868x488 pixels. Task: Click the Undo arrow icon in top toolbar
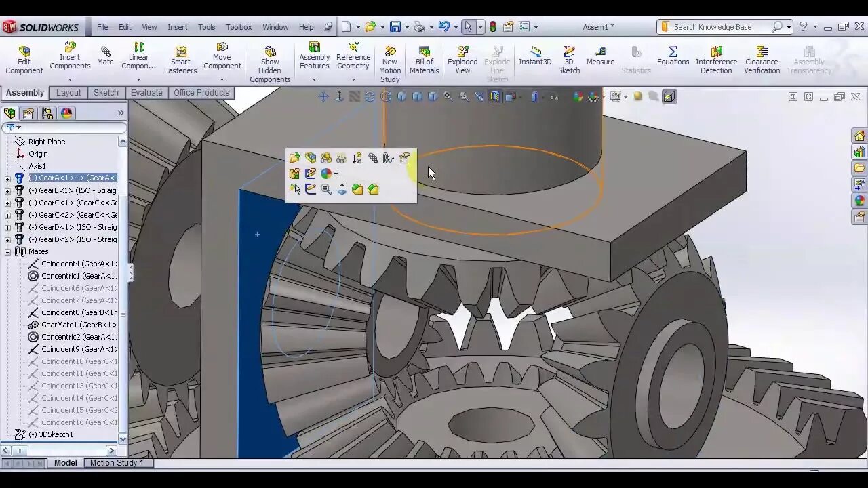click(x=443, y=27)
